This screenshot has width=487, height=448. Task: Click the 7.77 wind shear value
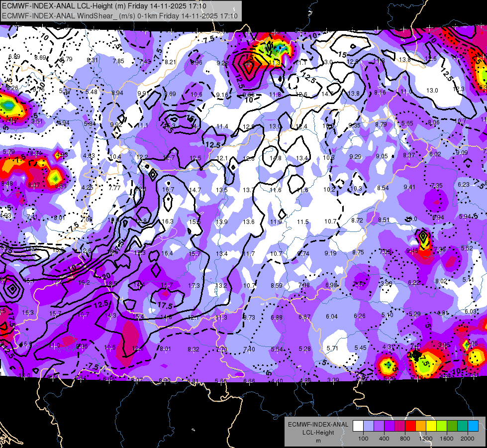(x=114, y=188)
